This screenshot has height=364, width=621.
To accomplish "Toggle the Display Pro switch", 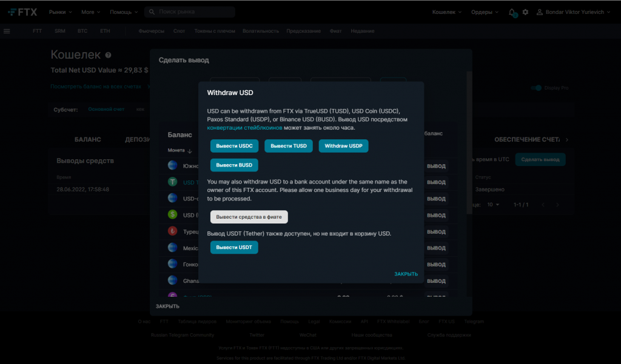I will [x=536, y=88].
